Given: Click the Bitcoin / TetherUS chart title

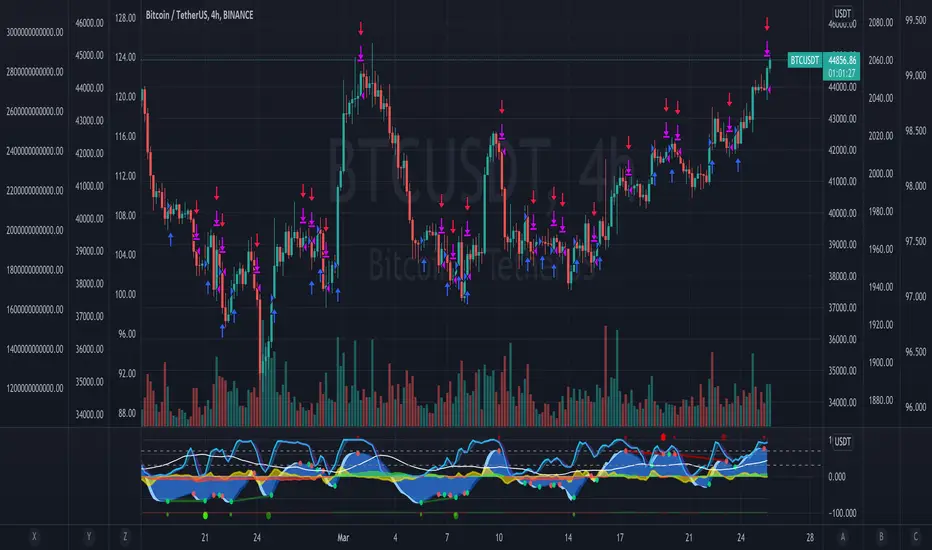Looking at the screenshot, I should (x=199, y=15).
